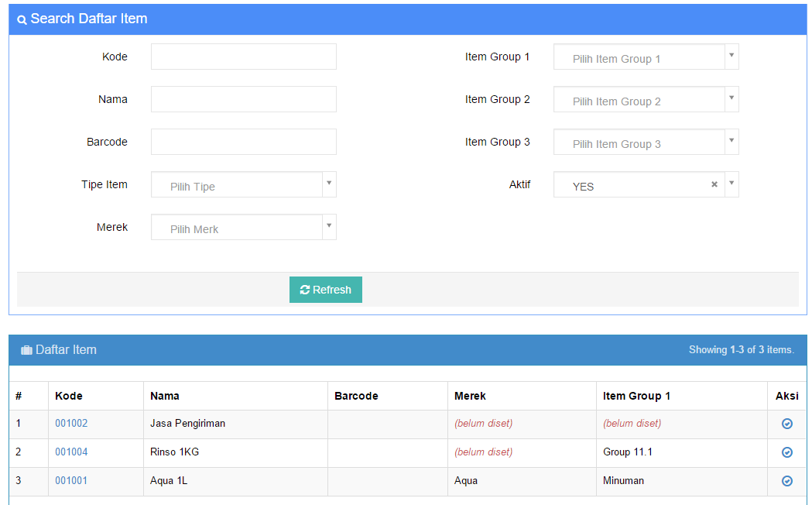Open the Pilih Tipe dropdown
This screenshot has height=505, width=812.
243,184
